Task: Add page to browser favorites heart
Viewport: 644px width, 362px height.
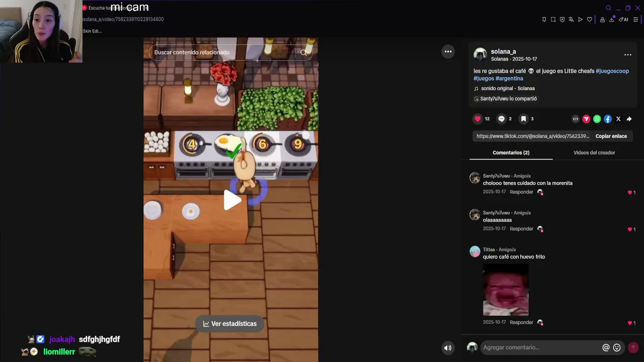Action: 589,20
